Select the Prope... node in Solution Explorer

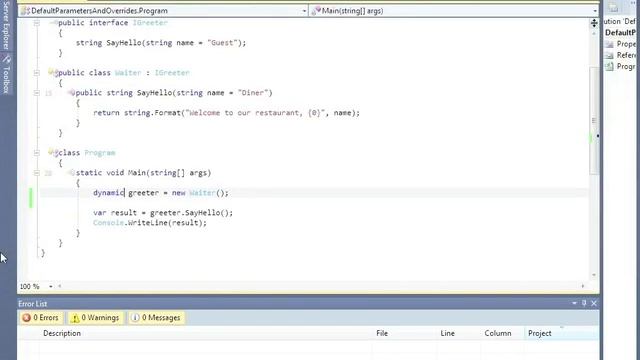(626, 44)
